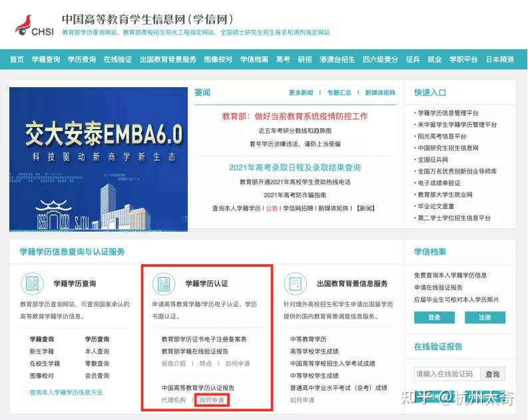Go to 高考 nav item

pyautogui.click(x=283, y=59)
